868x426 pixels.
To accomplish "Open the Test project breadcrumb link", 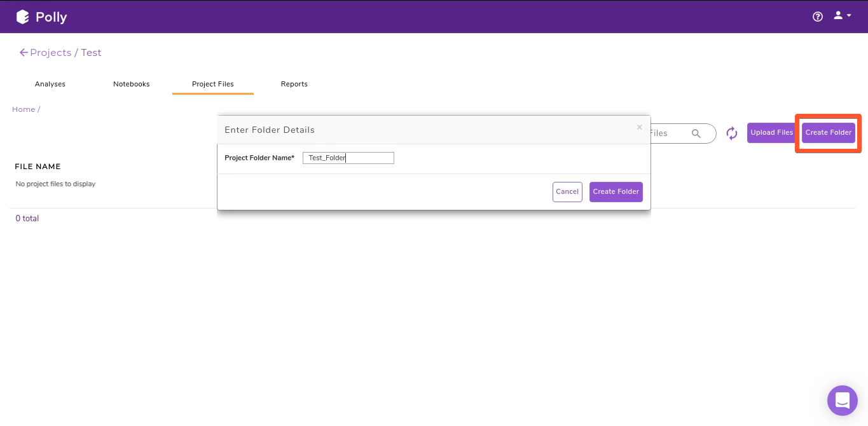I will click(x=91, y=52).
